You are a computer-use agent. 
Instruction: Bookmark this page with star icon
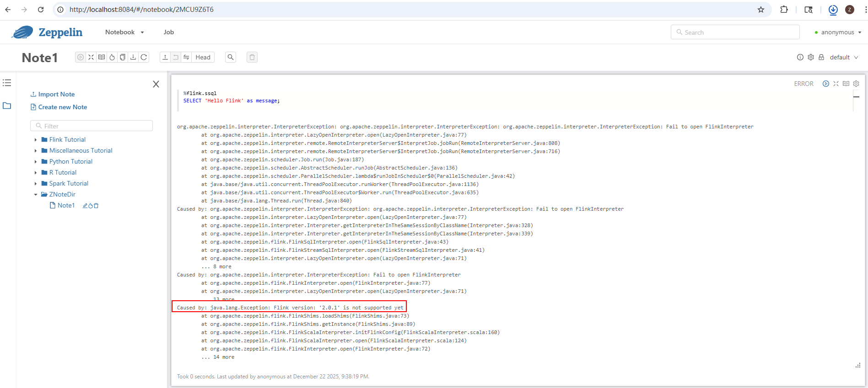click(761, 9)
